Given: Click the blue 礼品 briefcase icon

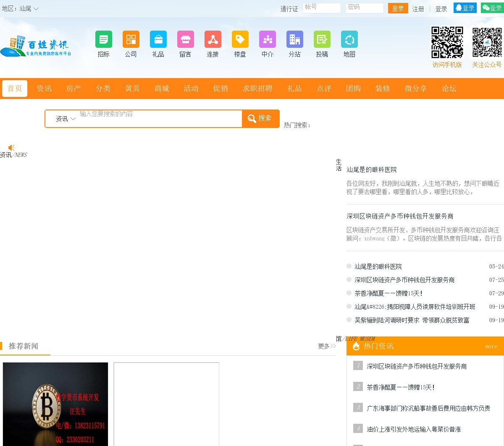Looking at the screenshot, I should [158, 40].
